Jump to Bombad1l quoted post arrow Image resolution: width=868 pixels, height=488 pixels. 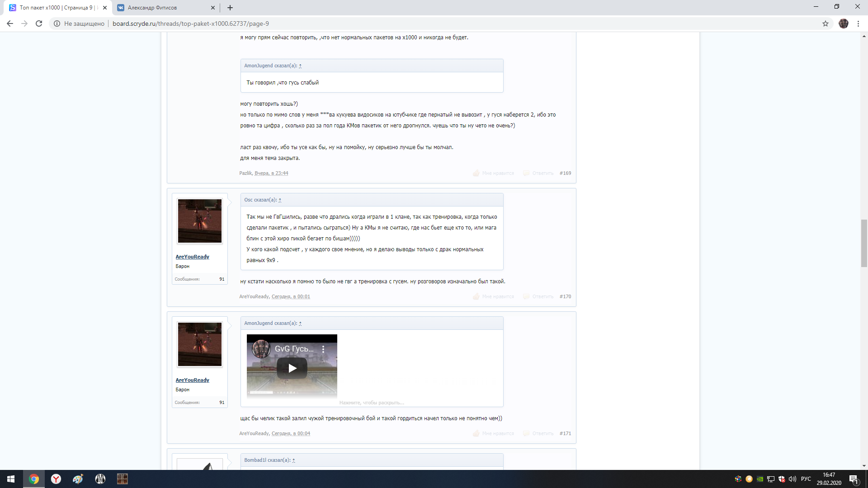pos(294,460)
